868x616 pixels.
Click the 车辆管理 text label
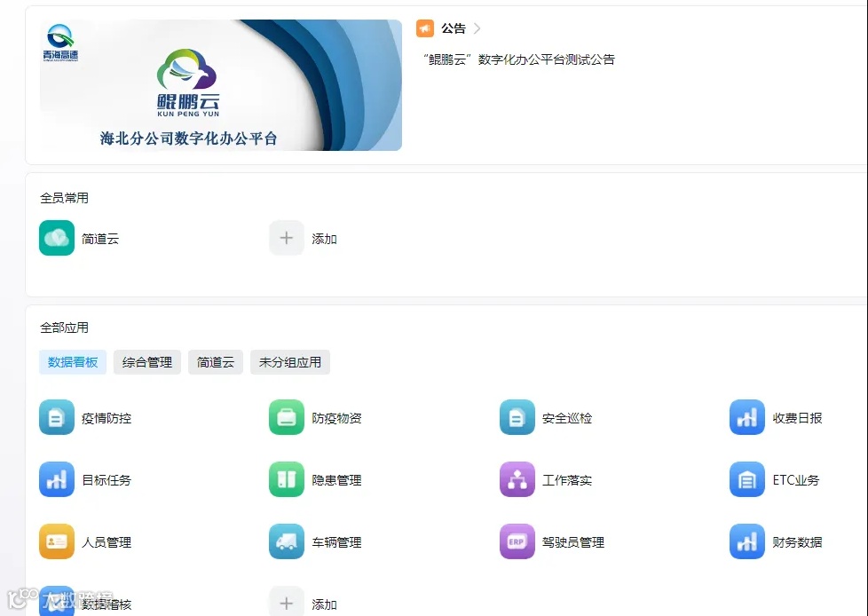point(336,541)
